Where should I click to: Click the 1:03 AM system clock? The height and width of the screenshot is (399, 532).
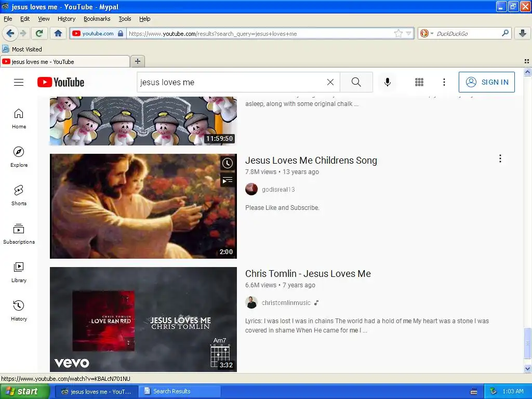[x=513, y=391]
